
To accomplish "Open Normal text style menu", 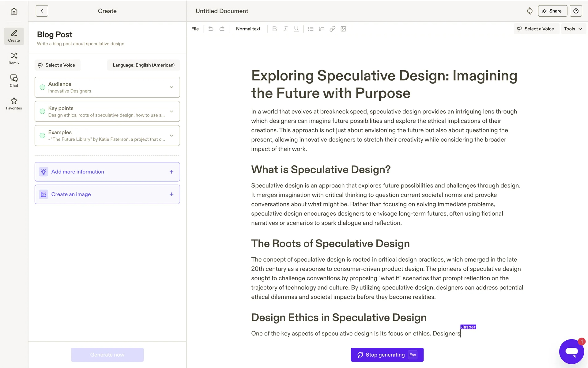I will 248,29.
